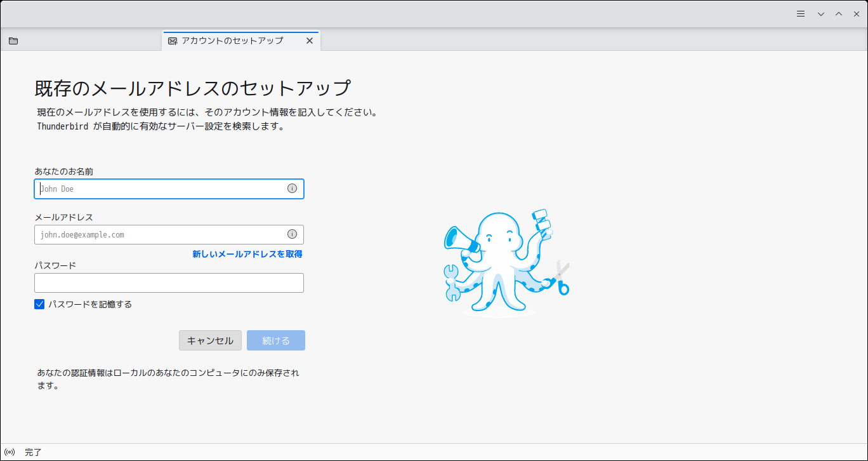
Task: Click the 続ける button
Action: coord(276,340)
